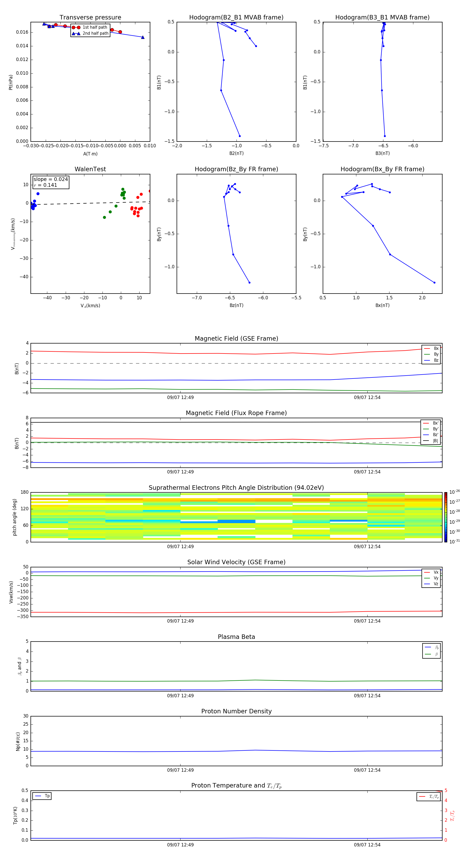
Task: Click the 'A(T·m)' x-axis label
Action: point(90,154)
